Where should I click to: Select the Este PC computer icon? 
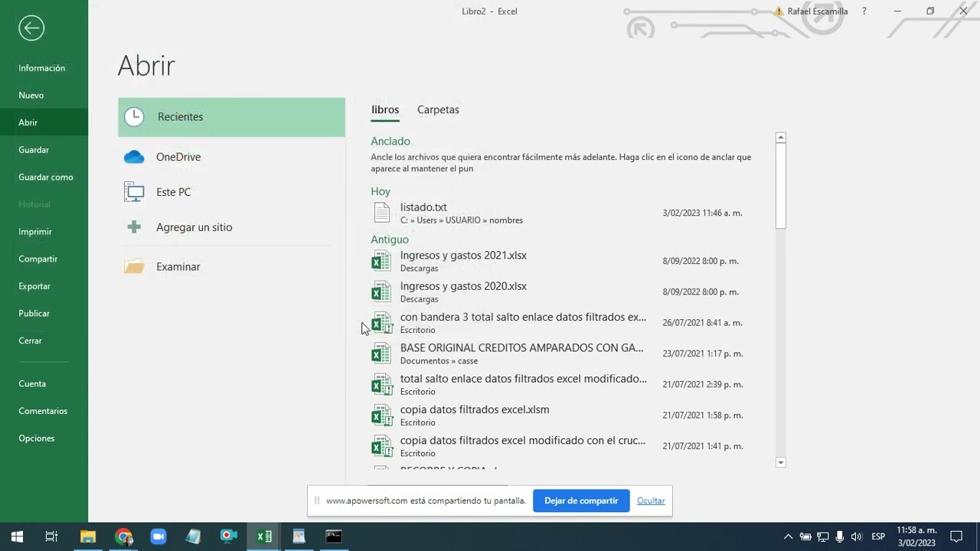[x=134, y=192]
